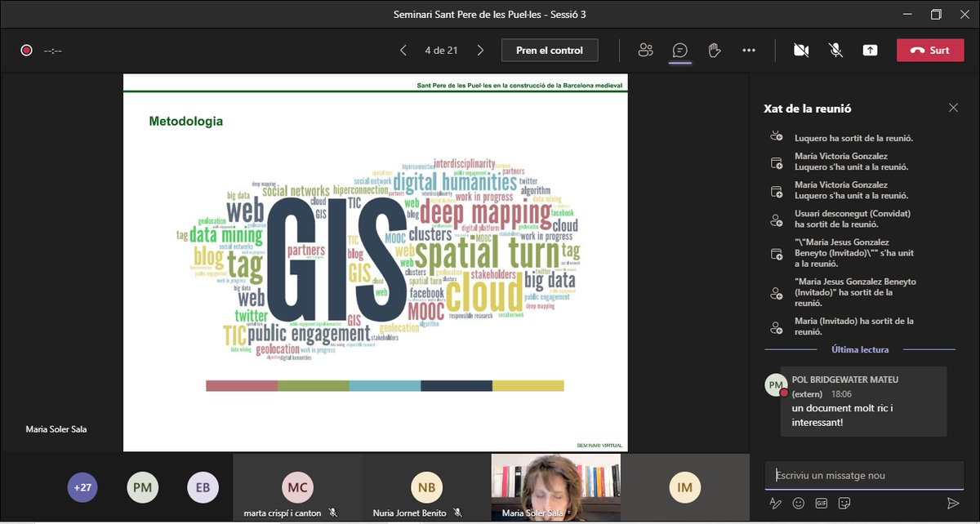Click 'Usuari desconegut (Convidat)' left notice
980x524 pixels.
[x=853, y=219]
